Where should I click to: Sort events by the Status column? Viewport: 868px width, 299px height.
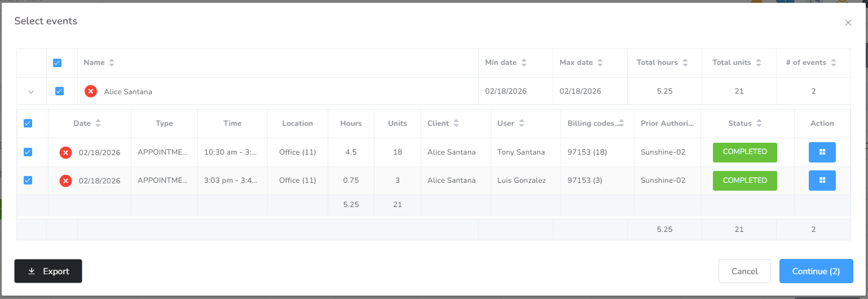pyautogui.click(x=759, y=124)
